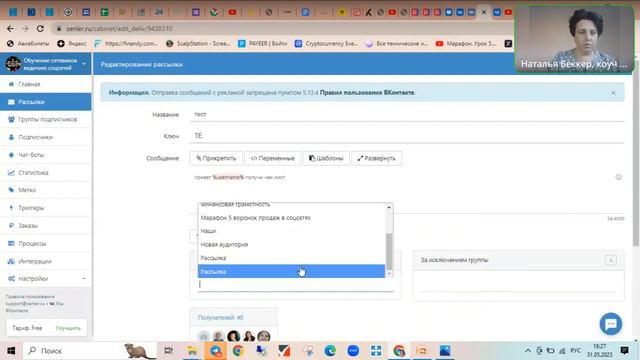
Task: Click the group dropdown scrollbar thumb
Action: [x=389, y=251]
